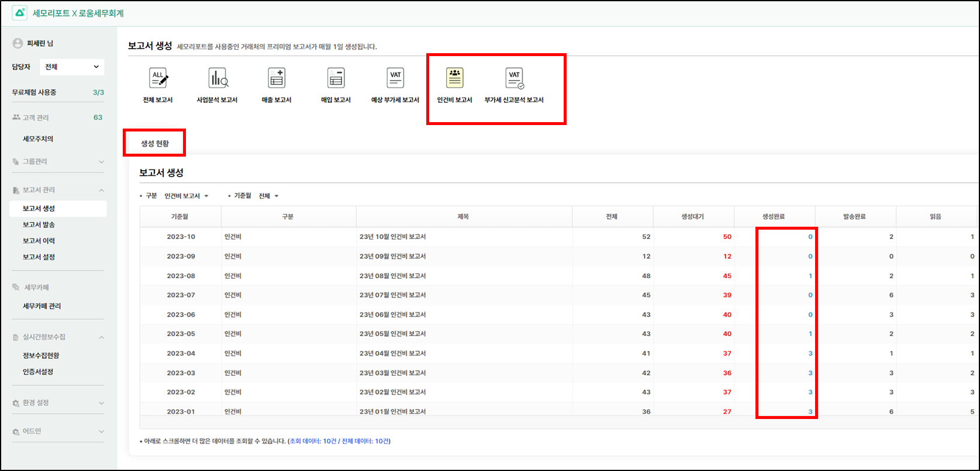
Task: Expand the 구분 인건비 보고서 filter dropdown
Action: tap(187, 196)
